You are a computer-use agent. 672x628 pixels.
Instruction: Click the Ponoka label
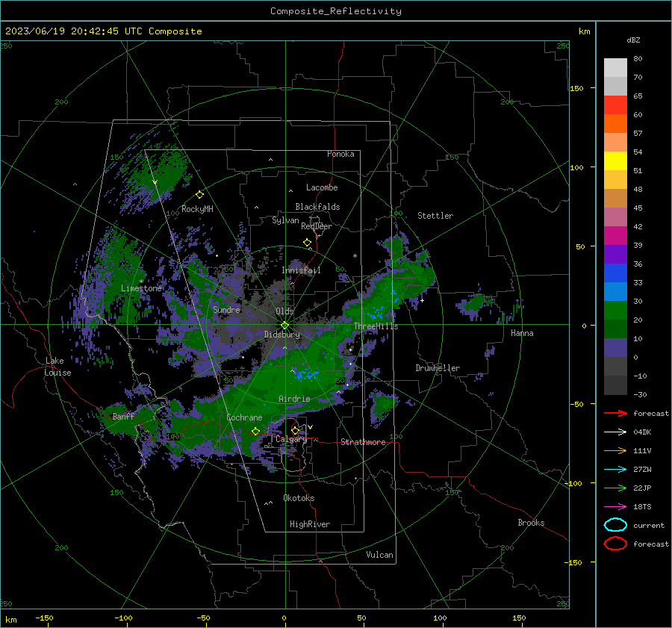[x=340, y=154]
